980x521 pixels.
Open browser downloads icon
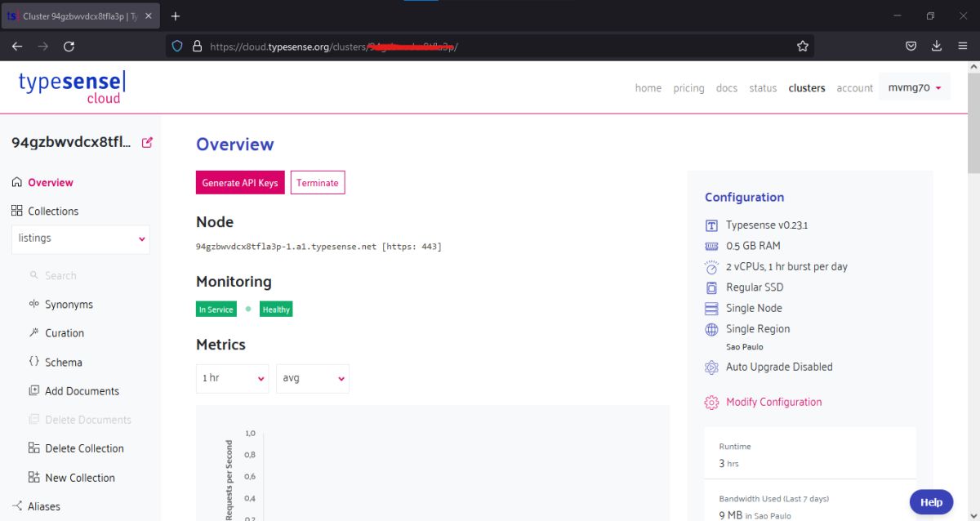[x=937, y=47]
